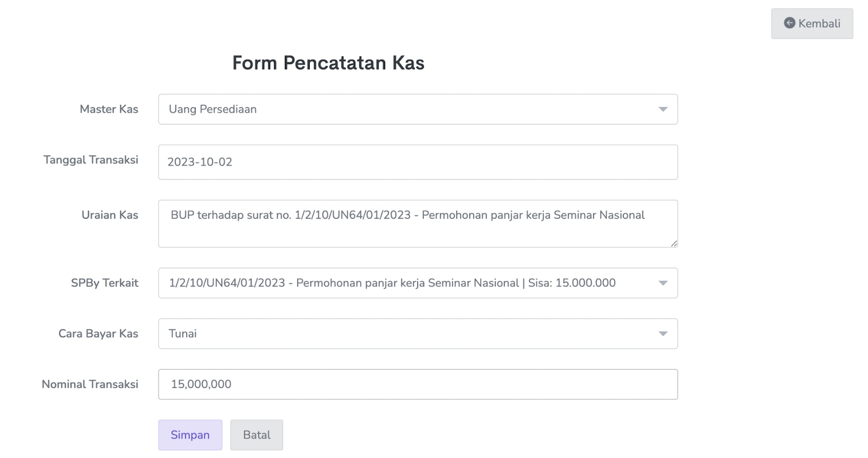Screen dimensions: 868x458
Task: Click the Tanggal Transaksi field label
Action: 91,160
